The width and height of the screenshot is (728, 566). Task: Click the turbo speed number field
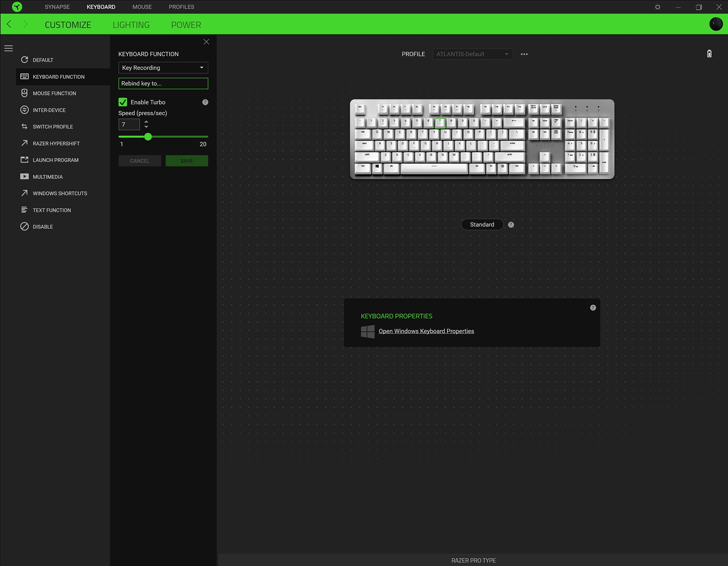point(129,125)
